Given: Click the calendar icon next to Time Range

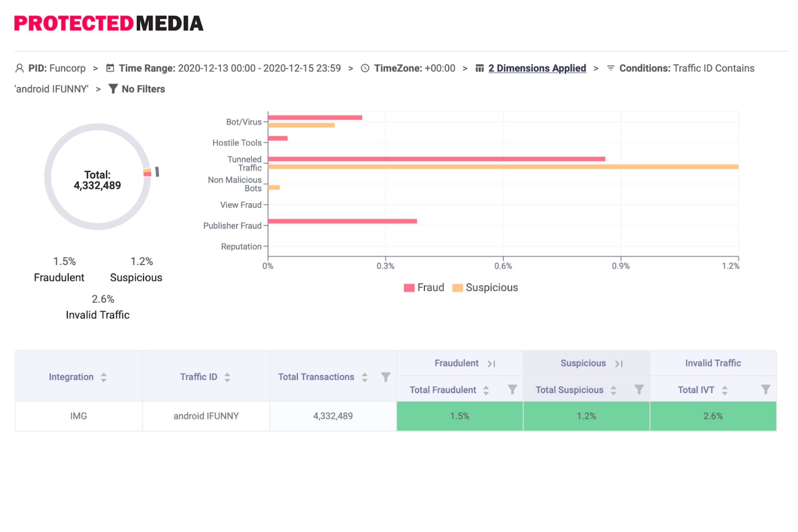Looking at the screenshot, I should (x=110, y=68).
